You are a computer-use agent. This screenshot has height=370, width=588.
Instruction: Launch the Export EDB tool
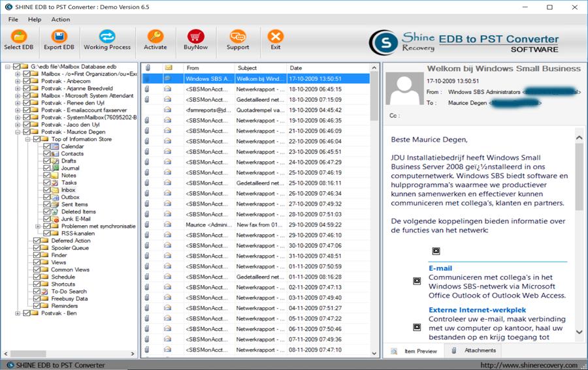(x=59, y=40)
